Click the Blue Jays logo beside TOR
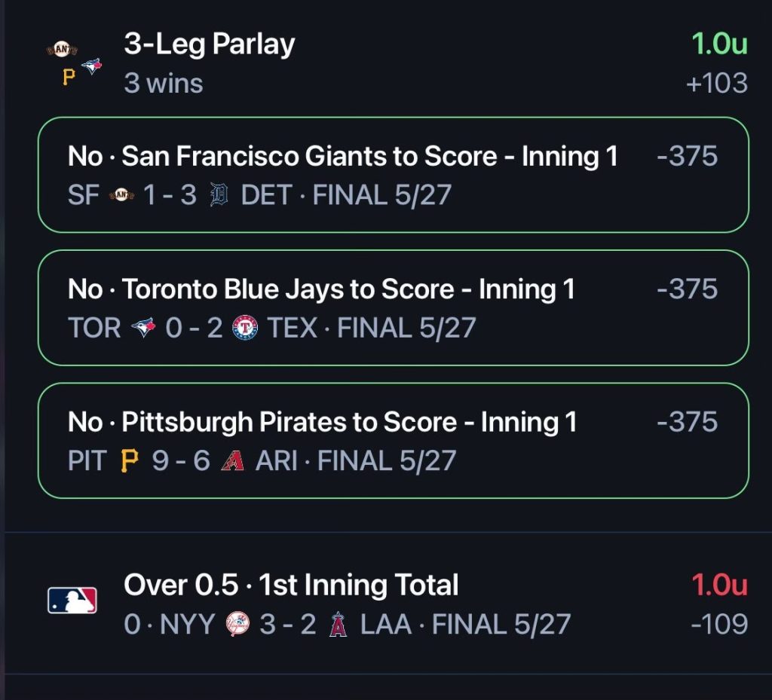The image size is (772, 700). point(143,327)
